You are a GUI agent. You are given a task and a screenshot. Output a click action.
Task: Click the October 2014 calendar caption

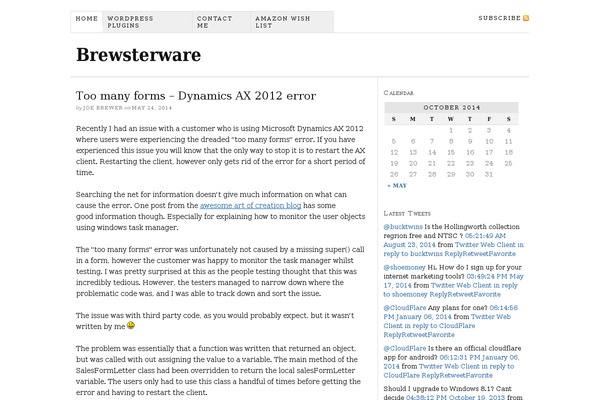452,108
